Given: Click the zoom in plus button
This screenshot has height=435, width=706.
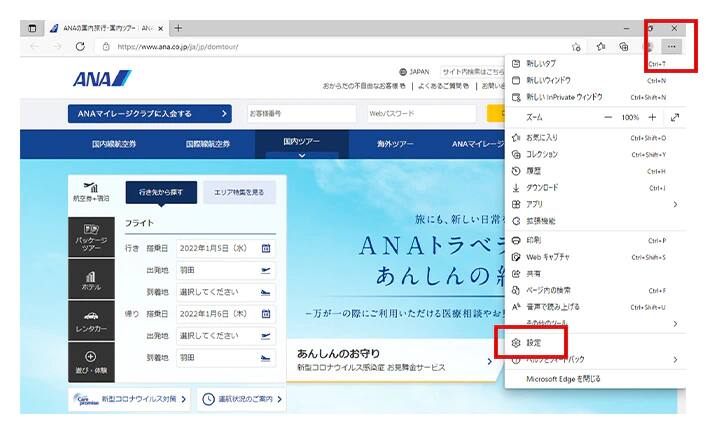Looking at the screenshot, I should 652,117.
